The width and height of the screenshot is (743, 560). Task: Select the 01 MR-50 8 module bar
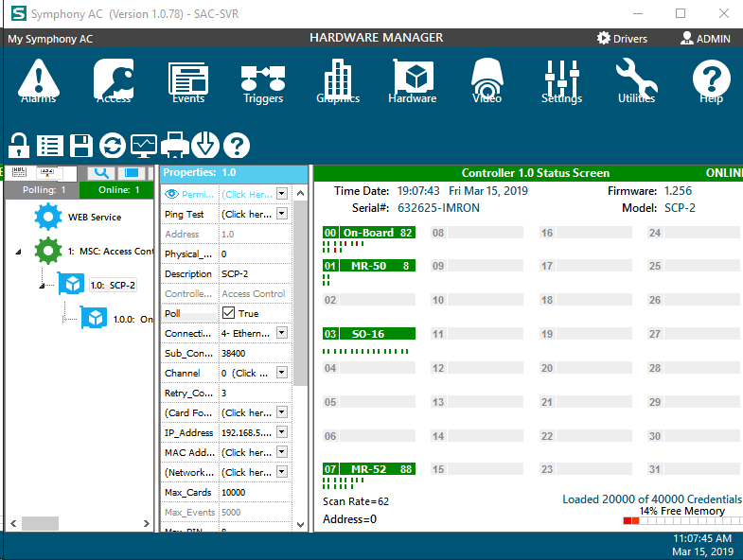click(369, 266)
